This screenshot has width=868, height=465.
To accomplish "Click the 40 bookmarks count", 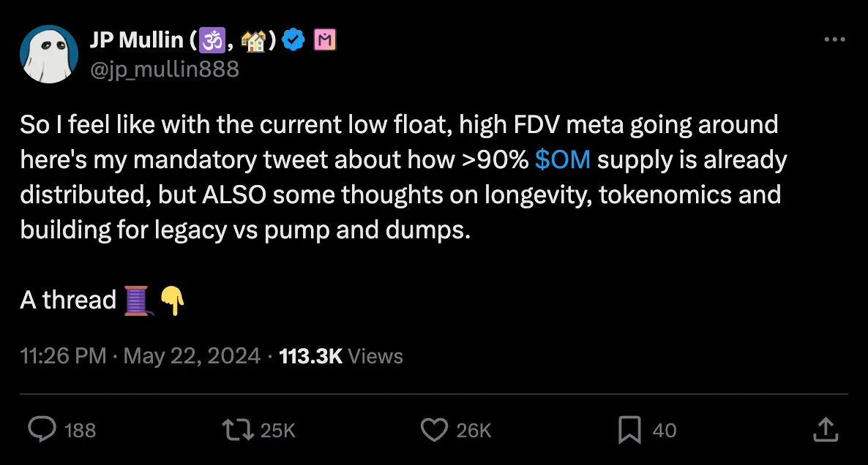I will tap(664, 431).
